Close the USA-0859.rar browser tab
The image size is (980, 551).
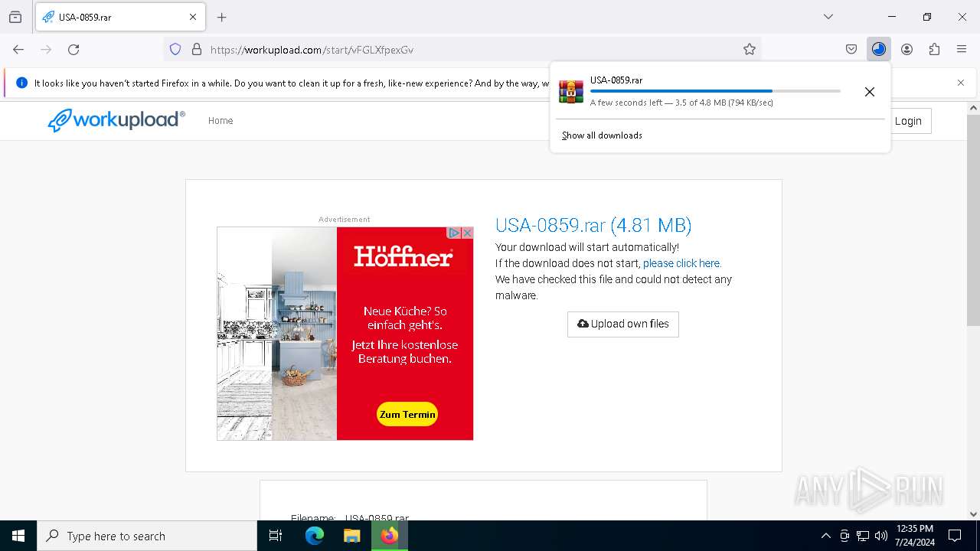pos(193,17)
